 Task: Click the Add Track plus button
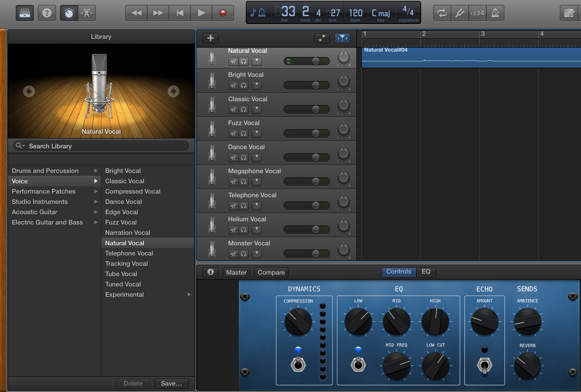pos(210,38)
